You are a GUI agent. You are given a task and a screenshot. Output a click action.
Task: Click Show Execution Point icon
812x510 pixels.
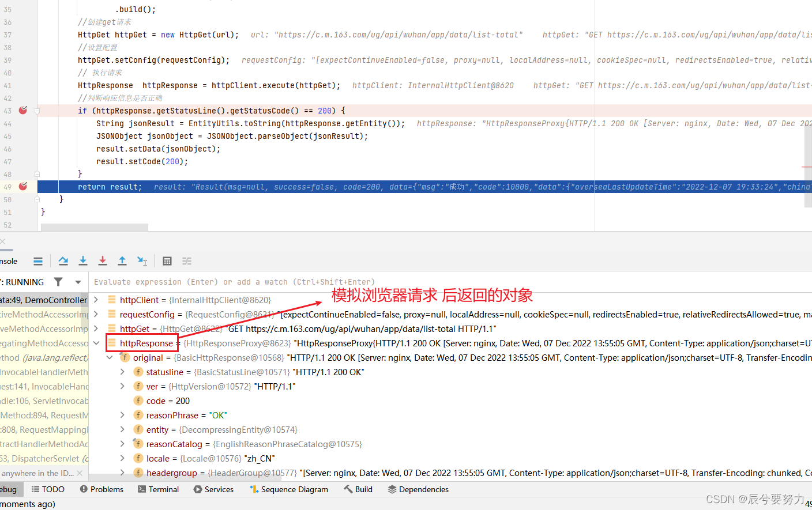38,261
